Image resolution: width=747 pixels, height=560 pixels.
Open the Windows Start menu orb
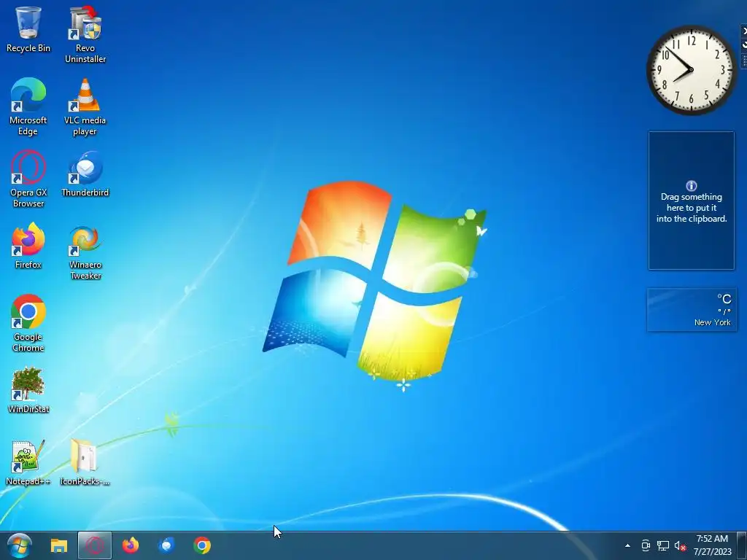[20, 545]
